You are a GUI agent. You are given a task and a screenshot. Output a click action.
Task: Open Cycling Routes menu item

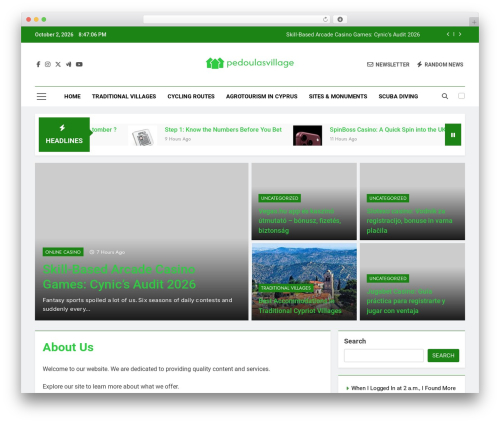191,96
